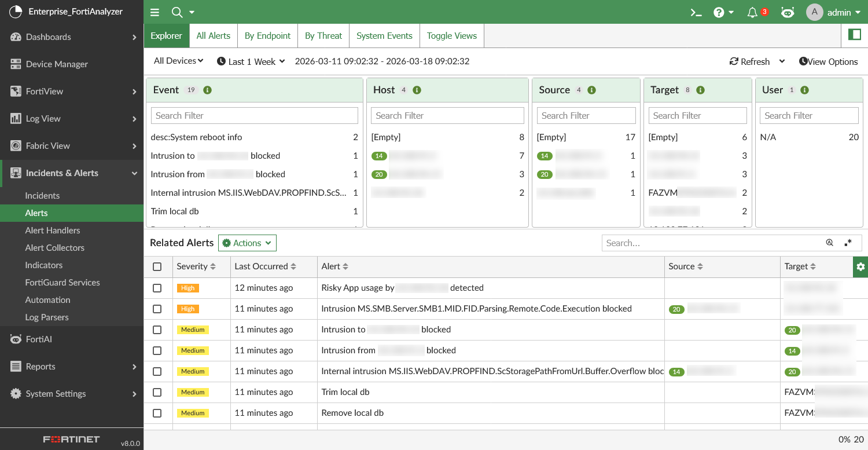This screenshot has height=450, width=868.
Task: Open the All Devices dropdown
Action: 178,61
